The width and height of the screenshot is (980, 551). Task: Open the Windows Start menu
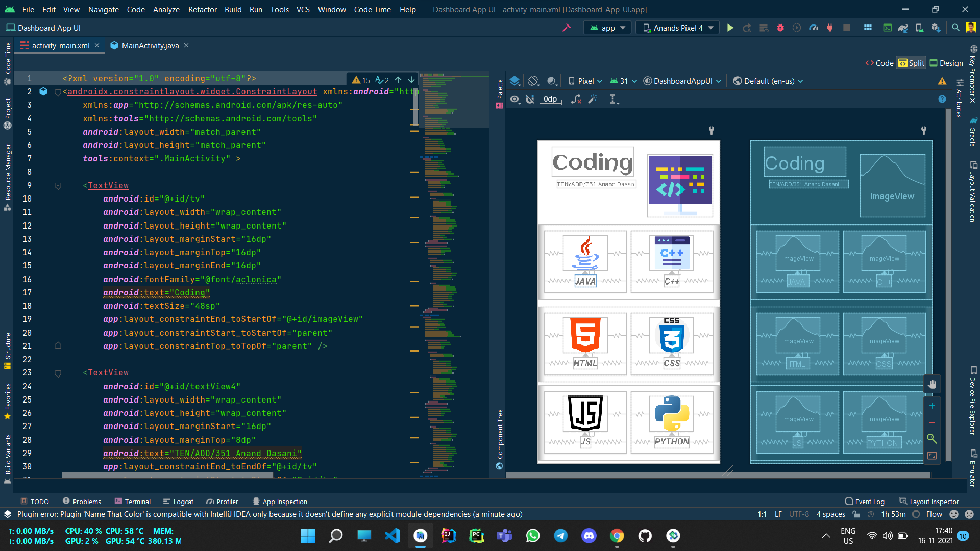pos(308,536)
